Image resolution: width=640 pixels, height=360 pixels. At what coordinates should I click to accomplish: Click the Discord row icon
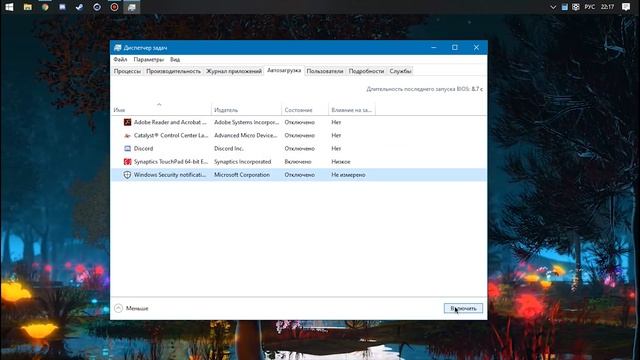127,148
